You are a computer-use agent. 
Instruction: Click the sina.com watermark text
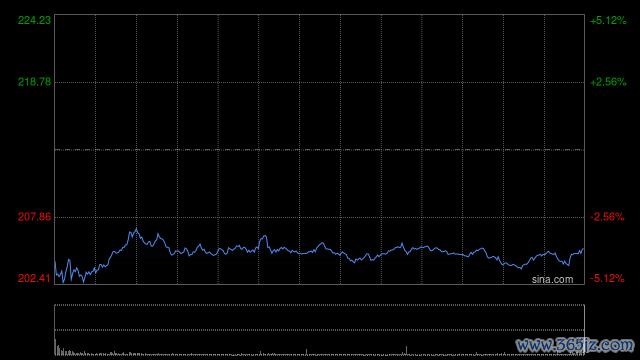(x=552, y=280)
